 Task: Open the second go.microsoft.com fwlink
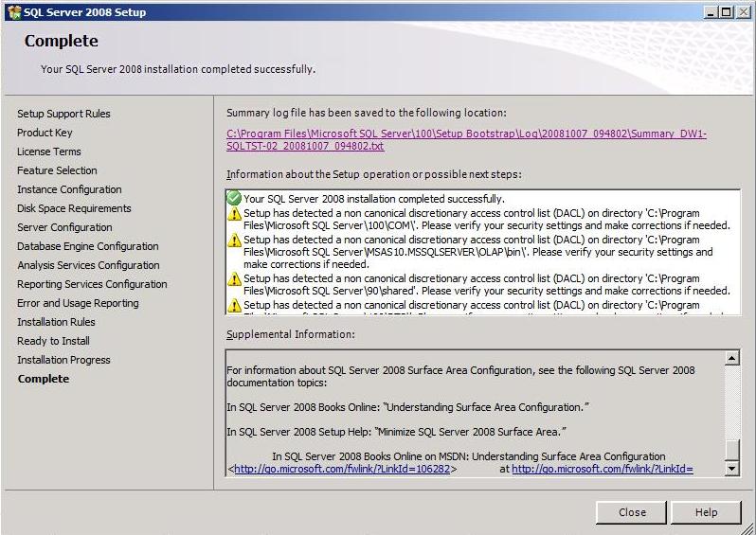[603, 469]
